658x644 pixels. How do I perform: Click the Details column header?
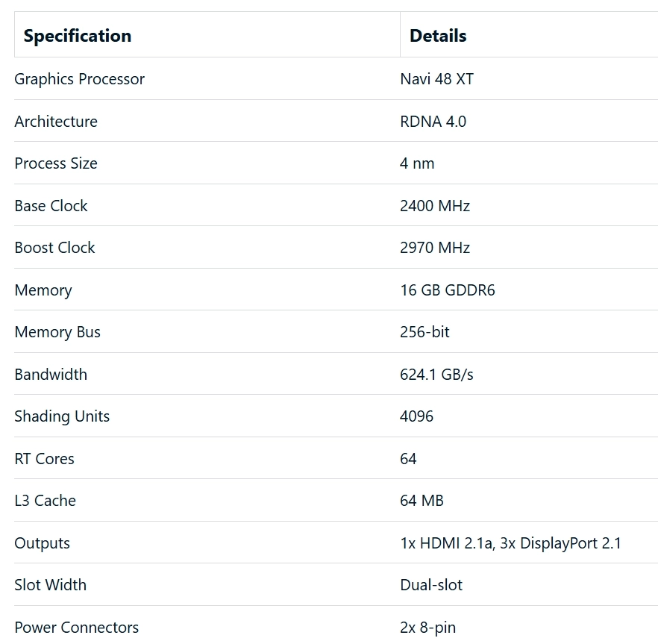[438, 36]
